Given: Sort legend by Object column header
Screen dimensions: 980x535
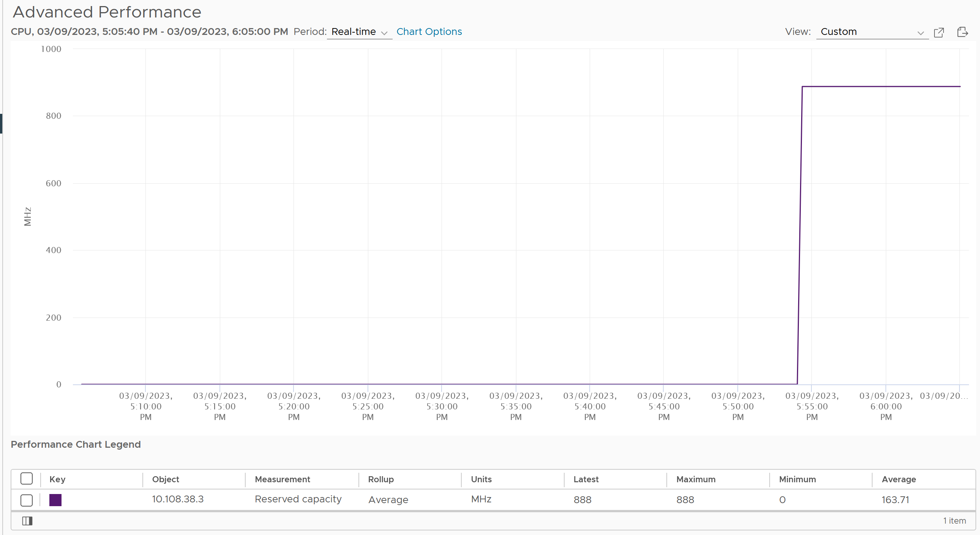Looking at the screenshot, I should pos(166,479).
